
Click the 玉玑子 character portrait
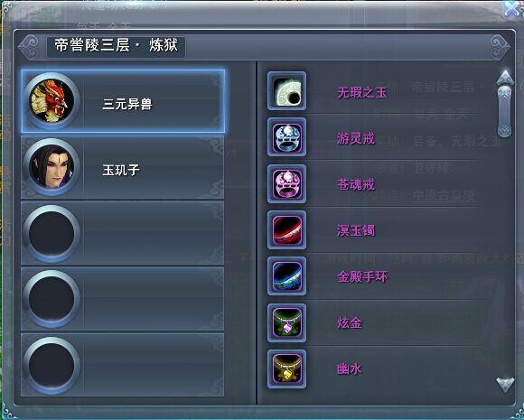51,167
